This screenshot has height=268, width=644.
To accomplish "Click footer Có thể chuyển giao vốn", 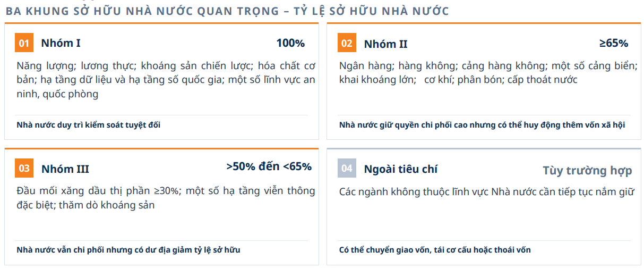I will click(435, 250).
